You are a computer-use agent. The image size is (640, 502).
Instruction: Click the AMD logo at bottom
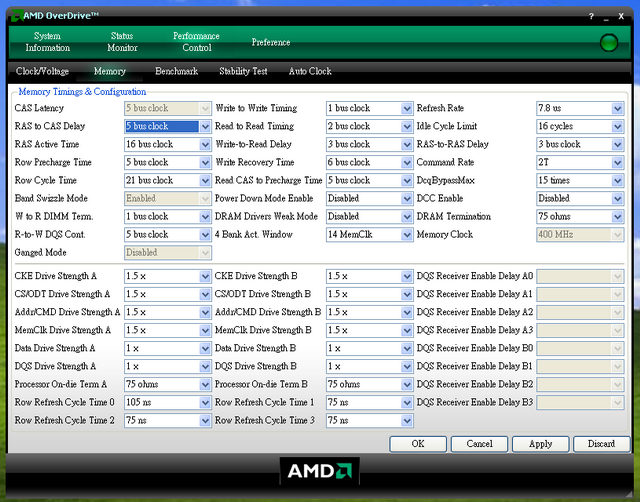click(x=320, y=471)
